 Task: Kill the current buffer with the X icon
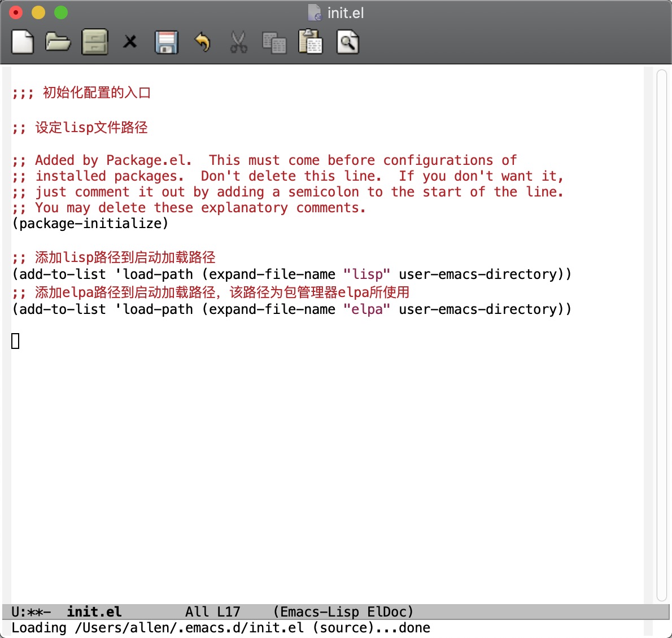click(x=130, y=42)
